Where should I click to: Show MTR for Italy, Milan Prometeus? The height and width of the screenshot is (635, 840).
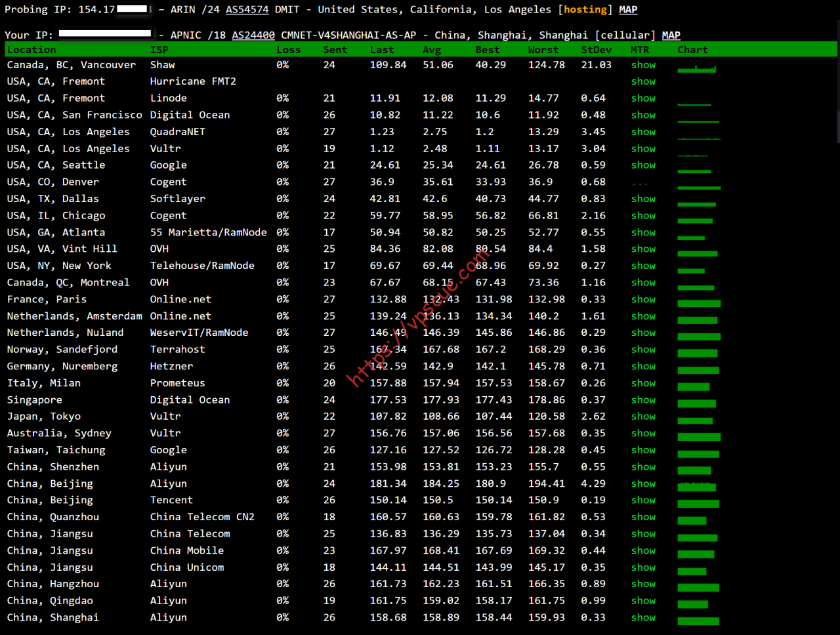[x=643, y=383]
